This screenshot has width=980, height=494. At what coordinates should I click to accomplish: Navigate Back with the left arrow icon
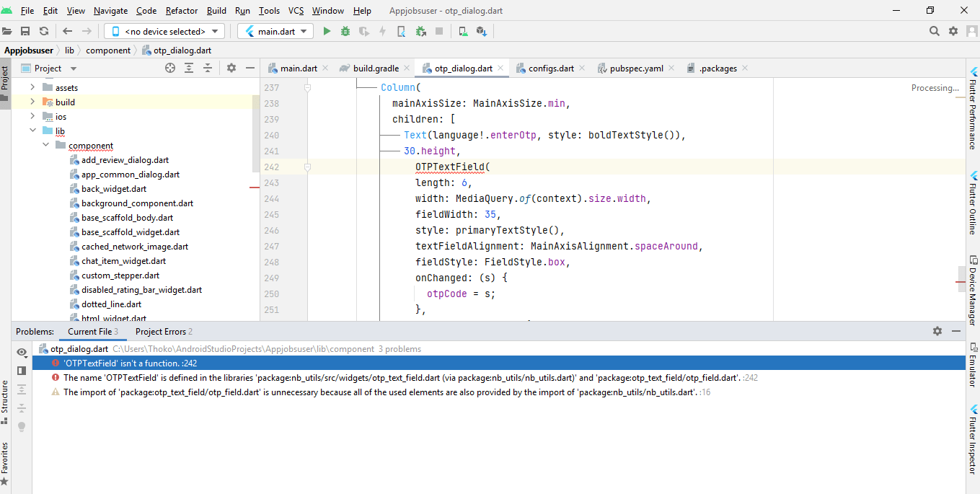68,31
